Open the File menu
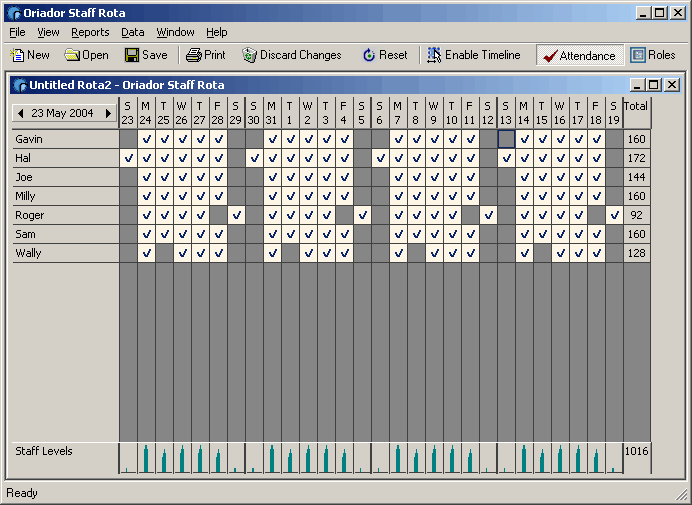 pyautogui.click(x=17, y=32)
